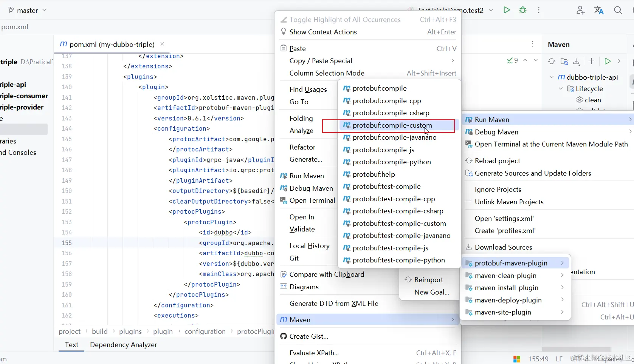
Task: Expand the maven-site-plugin submenu
Action: click(516, 312)
